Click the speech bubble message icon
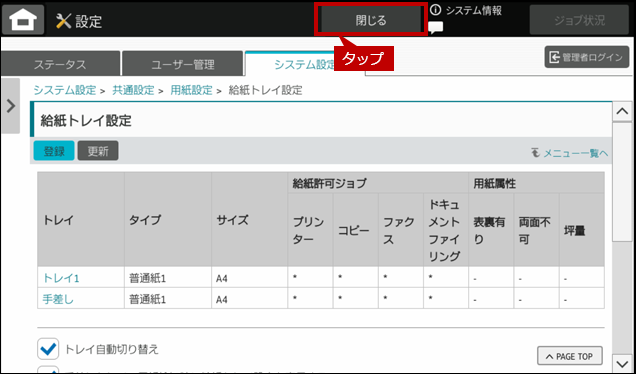Image resolution: width=636 pixels, height=374 pixels. [x=436, y=28]
